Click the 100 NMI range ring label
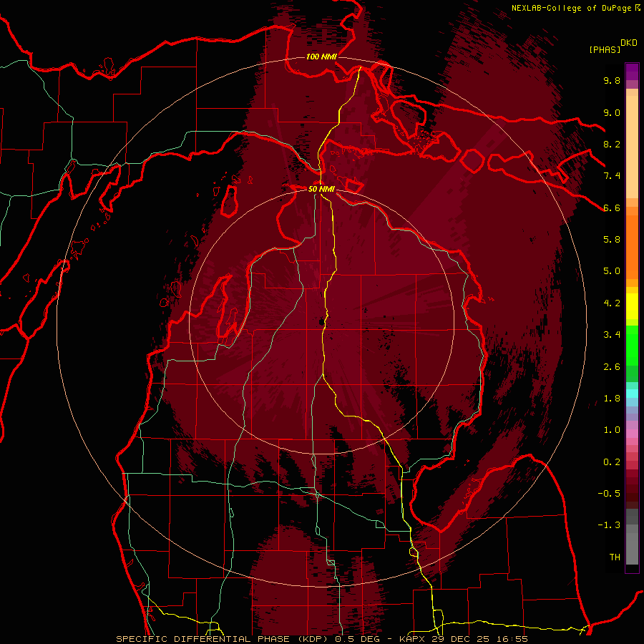Viewport: 644px width, 644px height. [x=321, y=57]
